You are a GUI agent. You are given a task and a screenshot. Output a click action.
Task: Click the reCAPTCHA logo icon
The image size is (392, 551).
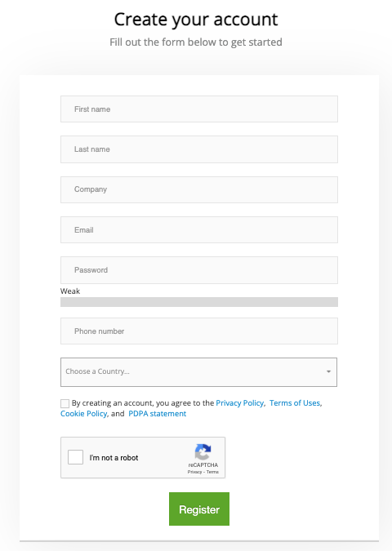(203, 451)
